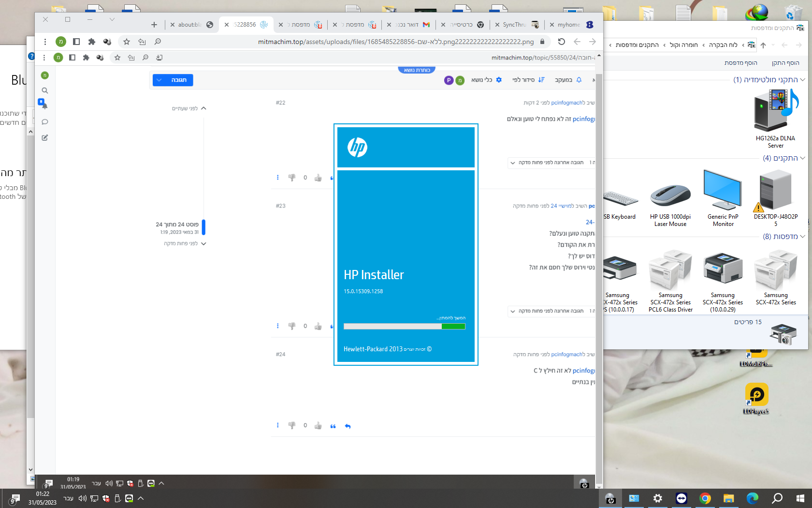
Task: Switch to the כרטיסייה tab
Action: point(463,25)
